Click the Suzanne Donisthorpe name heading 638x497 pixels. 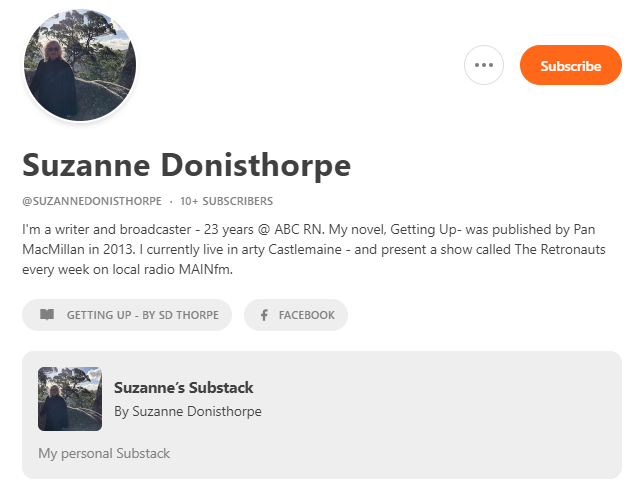pos(186,165)
